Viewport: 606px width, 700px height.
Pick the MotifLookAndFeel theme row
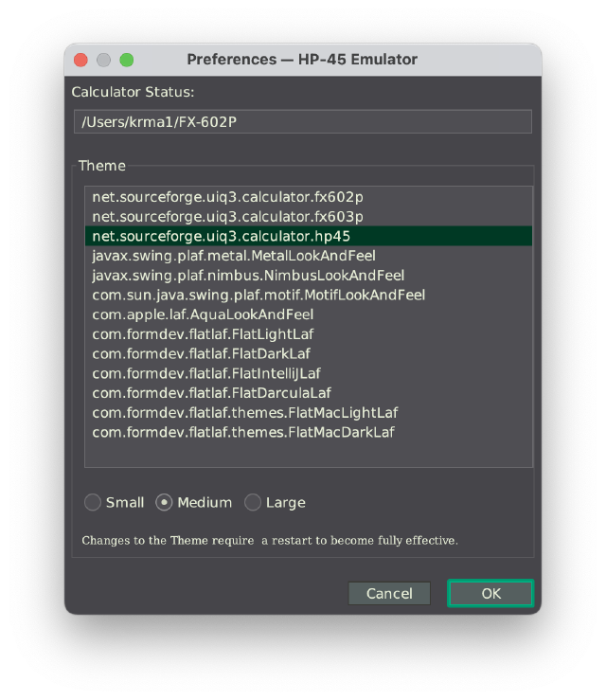point(309,296)
